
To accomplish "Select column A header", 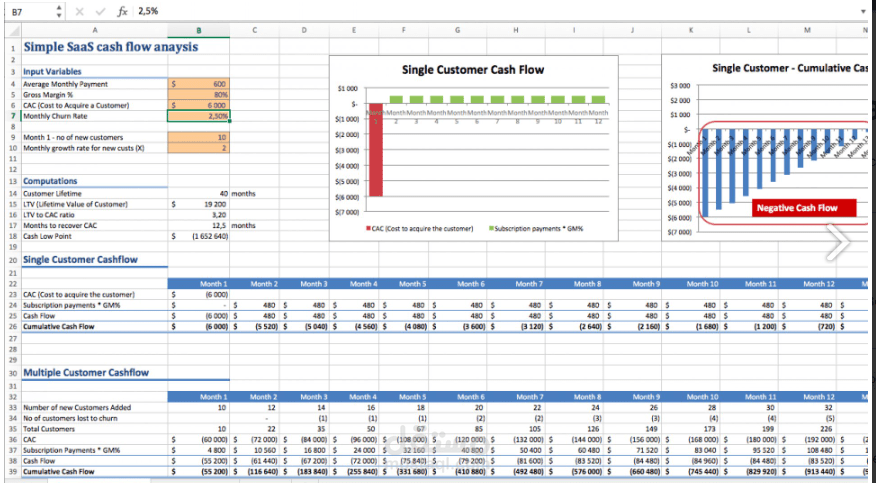I will pyautogui.click(x=94, y=30).
